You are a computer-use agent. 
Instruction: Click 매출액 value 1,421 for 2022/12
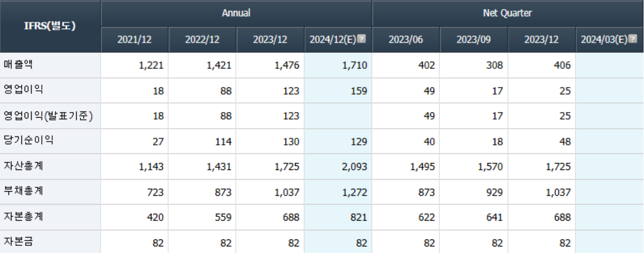(219, 66)
